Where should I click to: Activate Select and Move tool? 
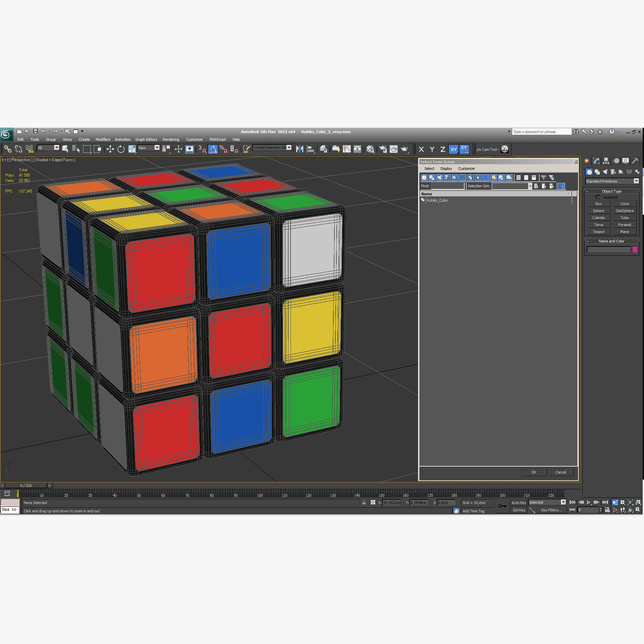[110, 149]
